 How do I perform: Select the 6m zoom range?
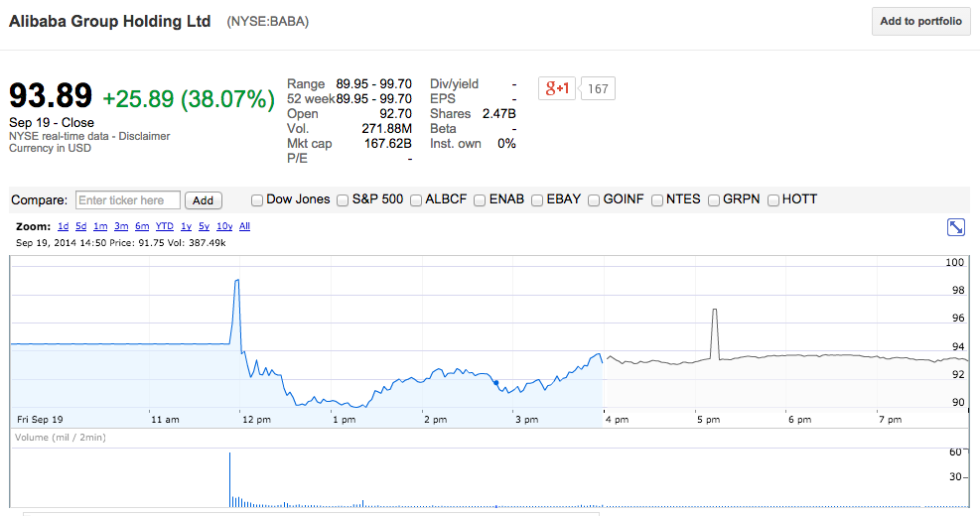click(142, 226)
